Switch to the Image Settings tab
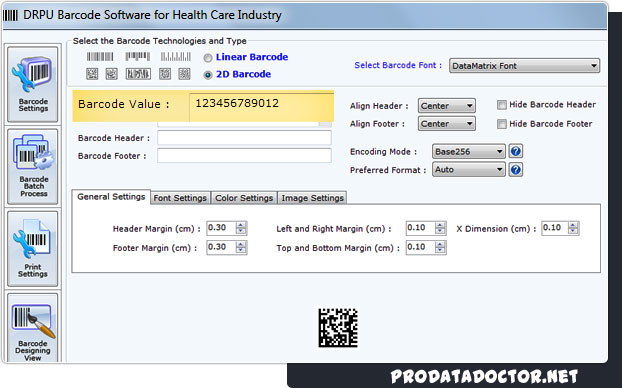The image size is (622, 388). [x=313, y=198]
